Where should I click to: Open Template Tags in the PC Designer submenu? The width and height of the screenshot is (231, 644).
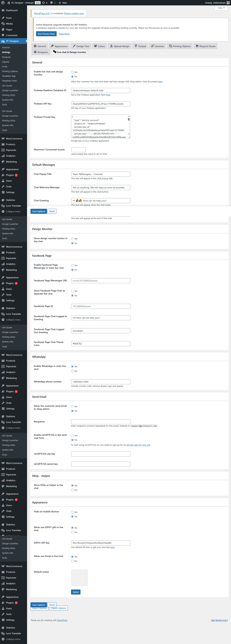pos(9,76)
